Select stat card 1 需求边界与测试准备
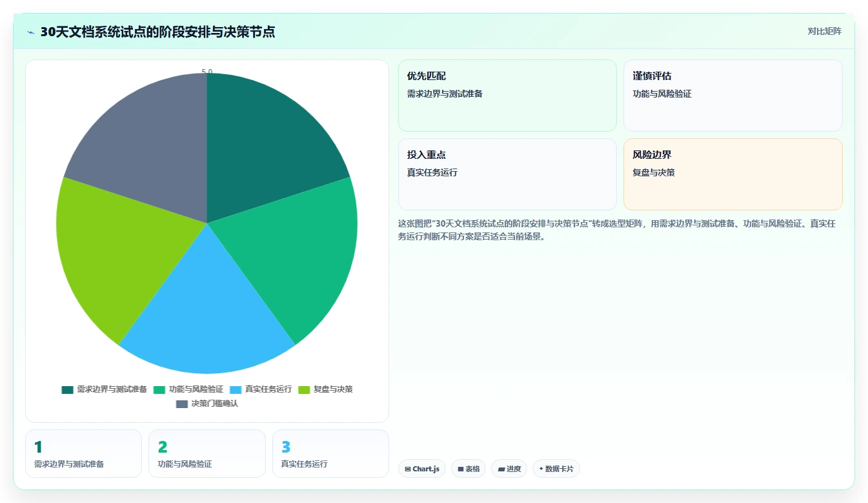This screenshot has height=503, width=868. pos(83,453)
